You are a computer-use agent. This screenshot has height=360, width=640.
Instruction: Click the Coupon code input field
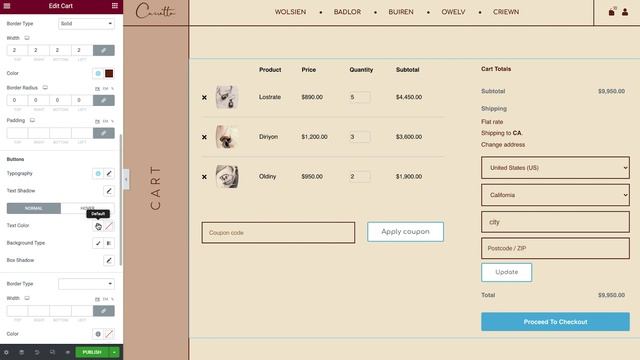[278, 233]
